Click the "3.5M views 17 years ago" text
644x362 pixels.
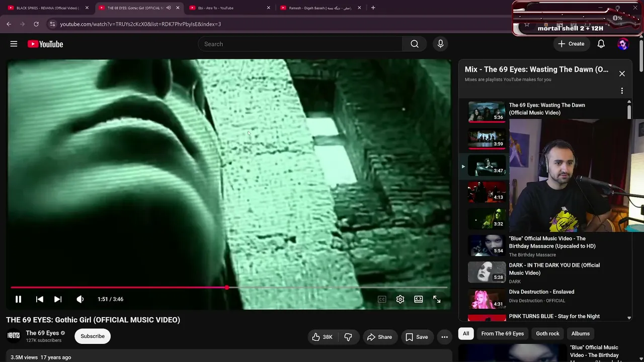pos(41,357)
